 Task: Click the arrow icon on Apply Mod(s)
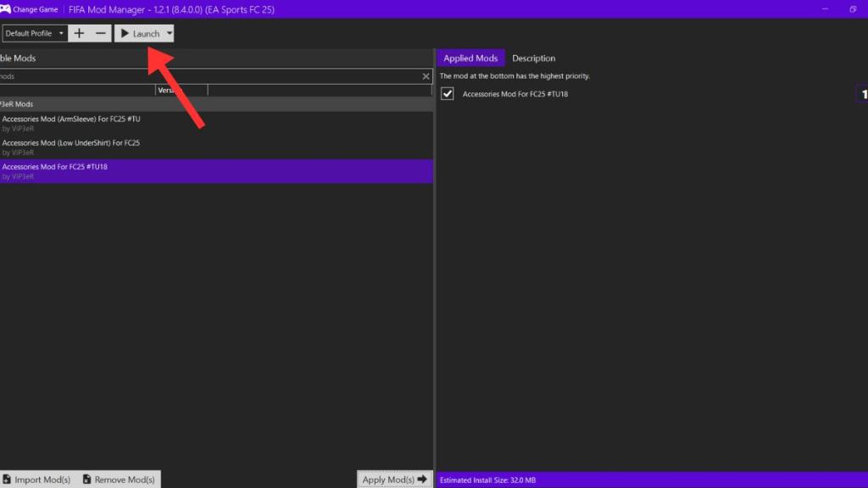(x=421, y=480)
